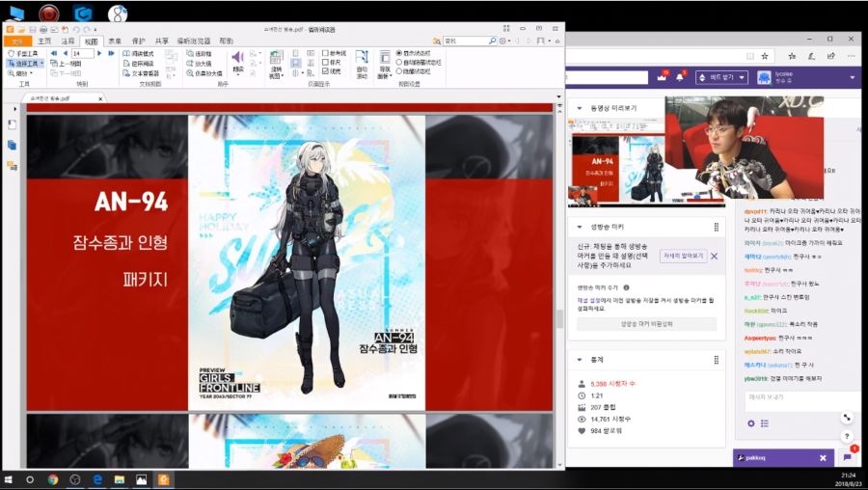
Task: Open Twitch notifications bell
Action: point(680,77)
